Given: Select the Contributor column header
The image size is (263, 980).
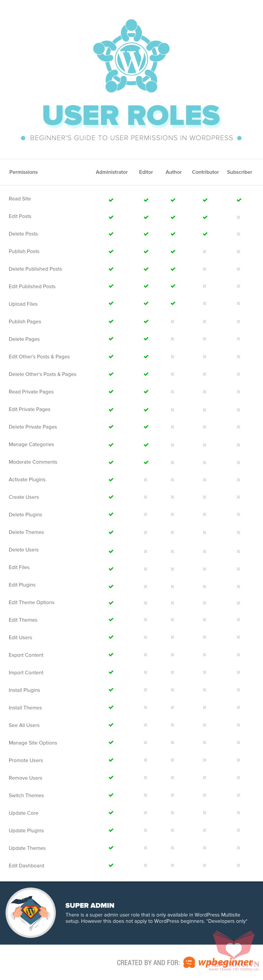Looking at the screenshot, I should click(205, 172).
